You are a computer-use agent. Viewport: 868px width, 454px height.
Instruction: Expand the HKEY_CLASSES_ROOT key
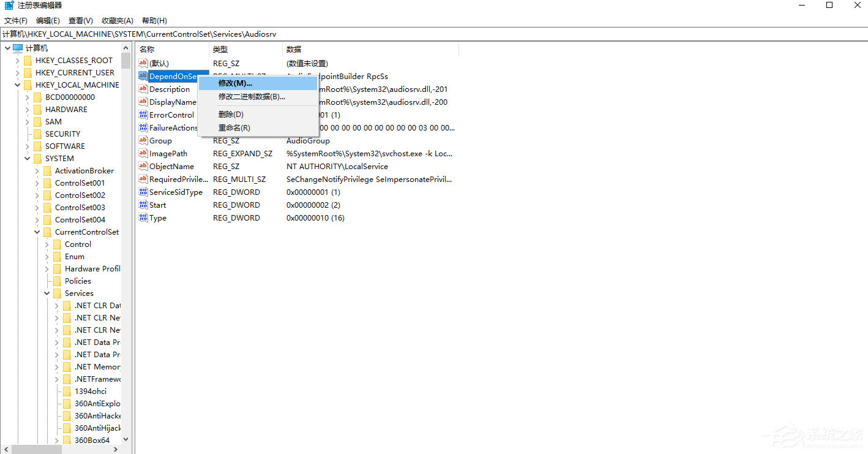click(16, 60)
